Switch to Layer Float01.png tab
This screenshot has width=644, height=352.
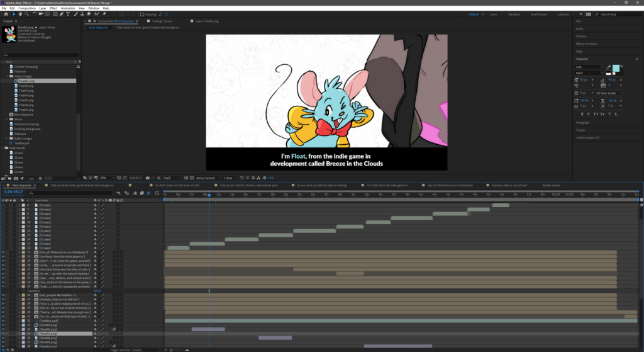tap(208, 21)
